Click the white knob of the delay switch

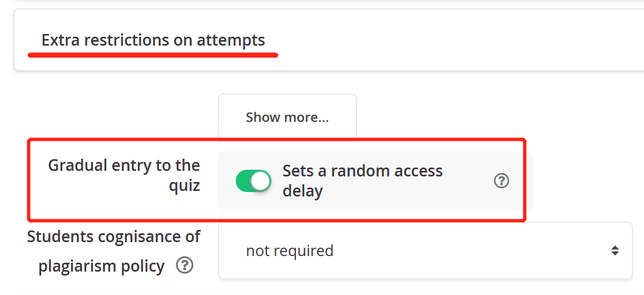pyautogui.click(x=260, y=181)
